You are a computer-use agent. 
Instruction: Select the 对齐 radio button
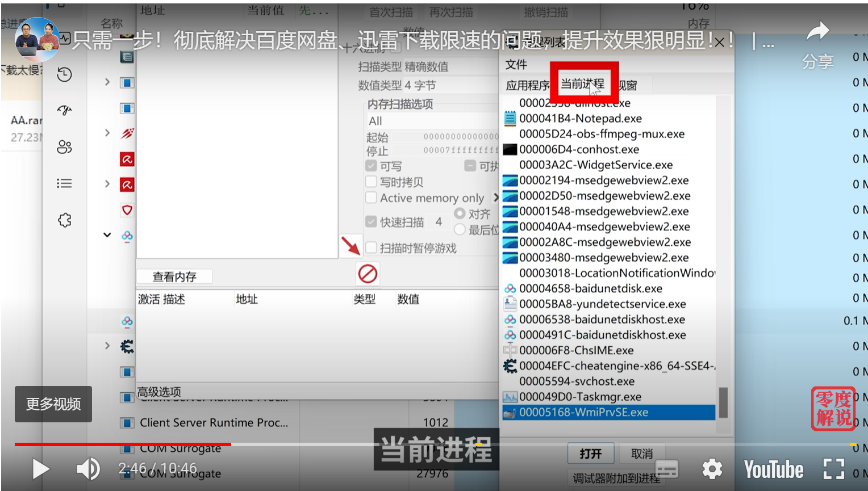pos(460,213)
